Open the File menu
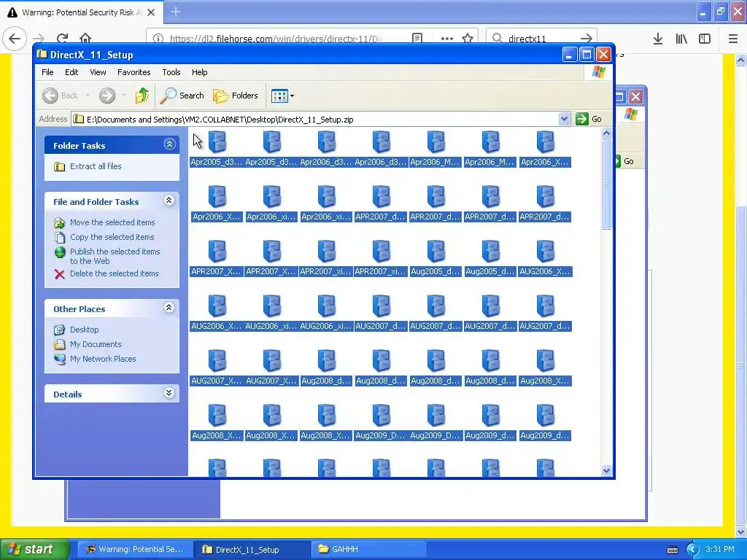The width and height of the screenshot is (747, 560). 47,72
